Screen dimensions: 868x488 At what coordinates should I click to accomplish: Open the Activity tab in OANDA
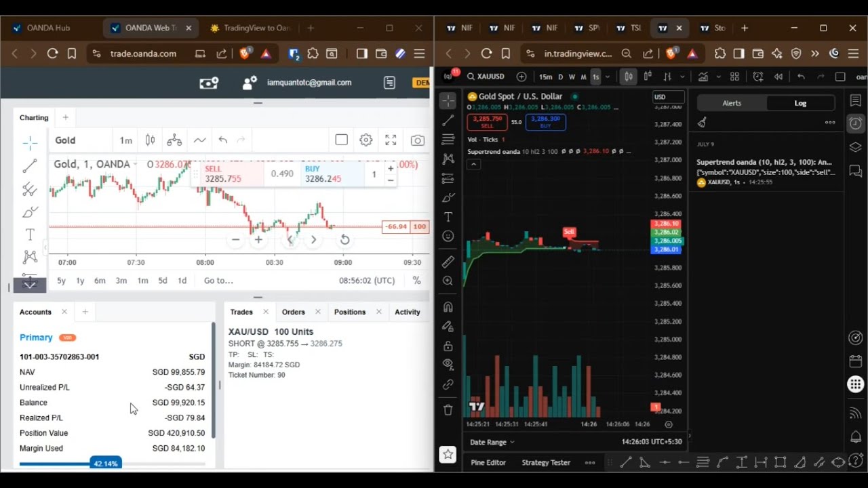408,312
